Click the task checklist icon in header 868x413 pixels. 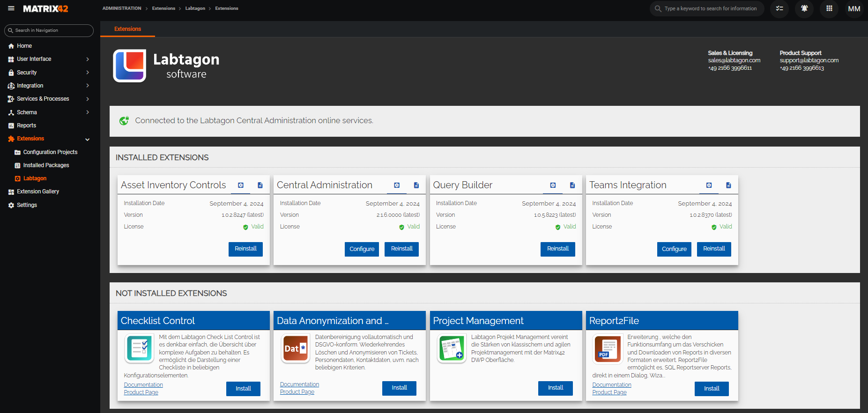779,8
